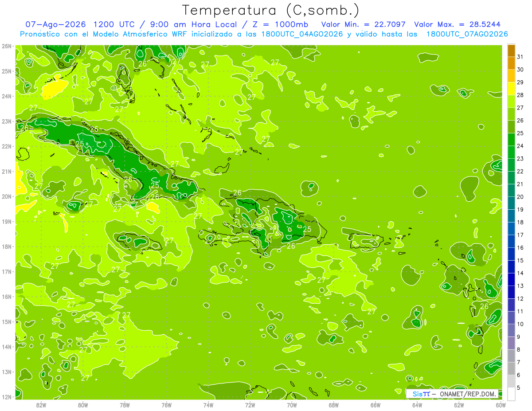Click the '12N' latitude axis label
Screen dimensions: 532x411
tap(7, 397)
